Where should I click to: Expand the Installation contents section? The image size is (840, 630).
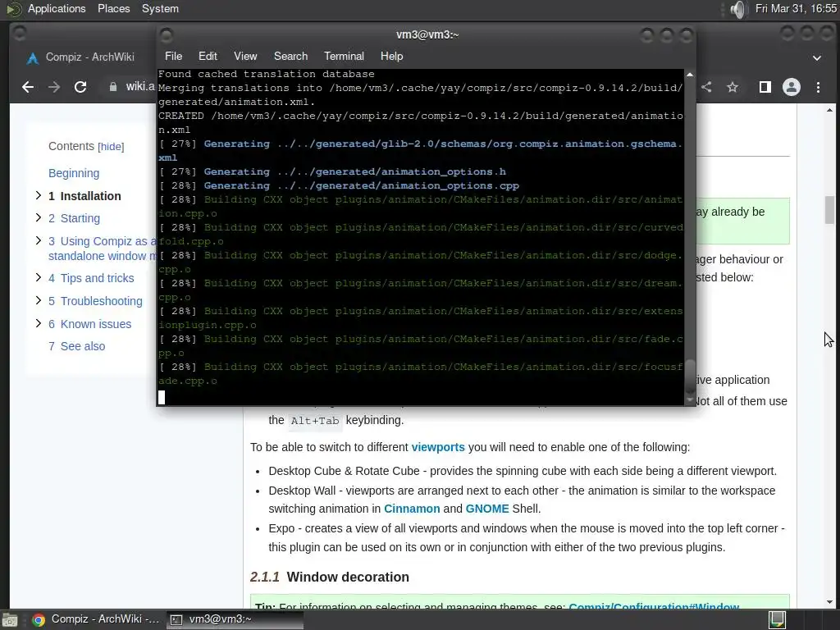click(x=38, y=195)
